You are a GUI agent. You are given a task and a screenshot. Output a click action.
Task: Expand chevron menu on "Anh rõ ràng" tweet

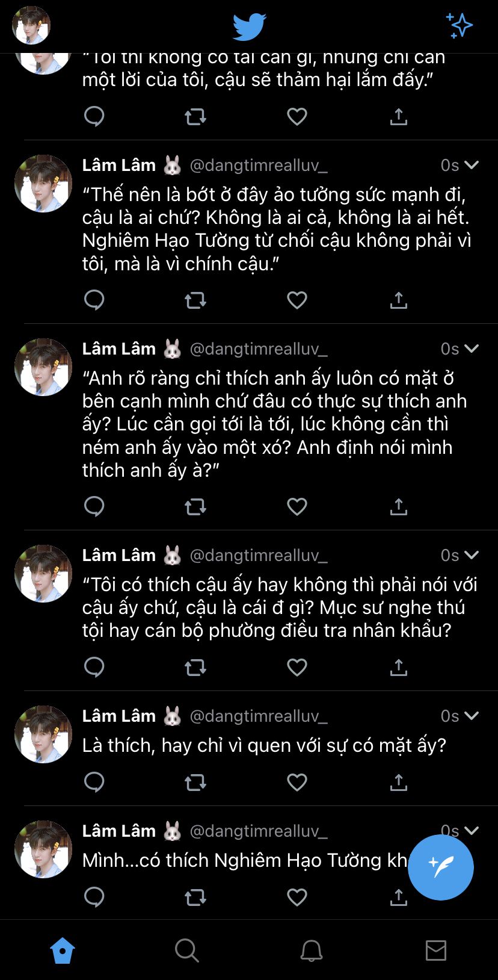coord(472,348)
